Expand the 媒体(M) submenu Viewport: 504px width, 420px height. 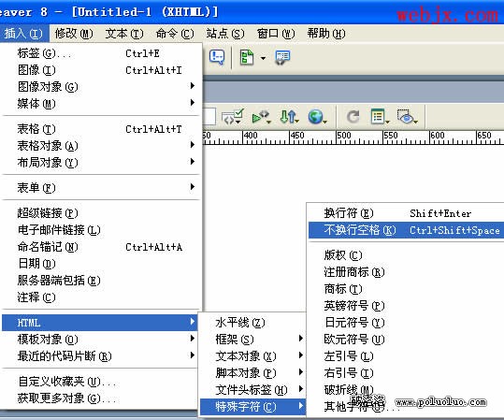click(102, 104)
